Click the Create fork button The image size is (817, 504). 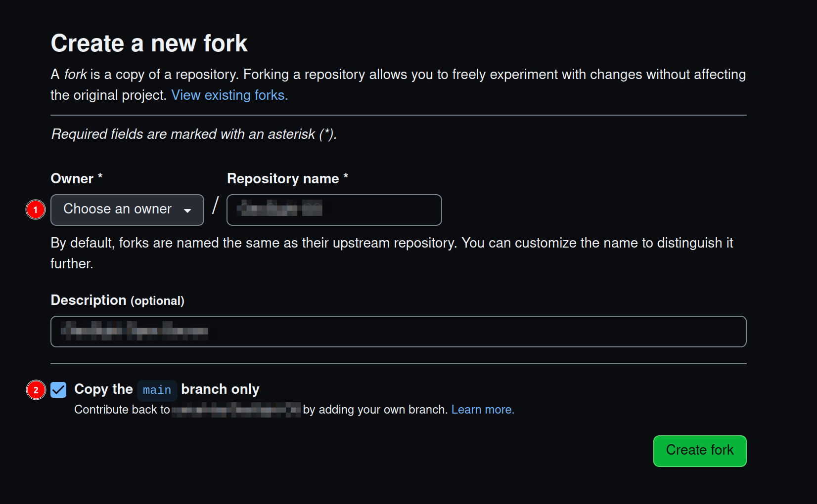click(700, 451)
